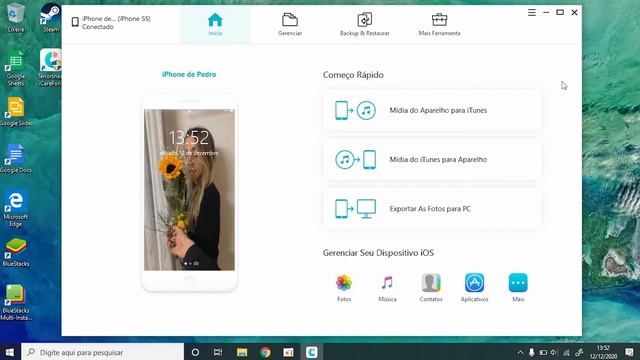This screenshot has height=360, width=640.
Task: Open Microsoft Edge desktop shortcut
Action: 16,208
